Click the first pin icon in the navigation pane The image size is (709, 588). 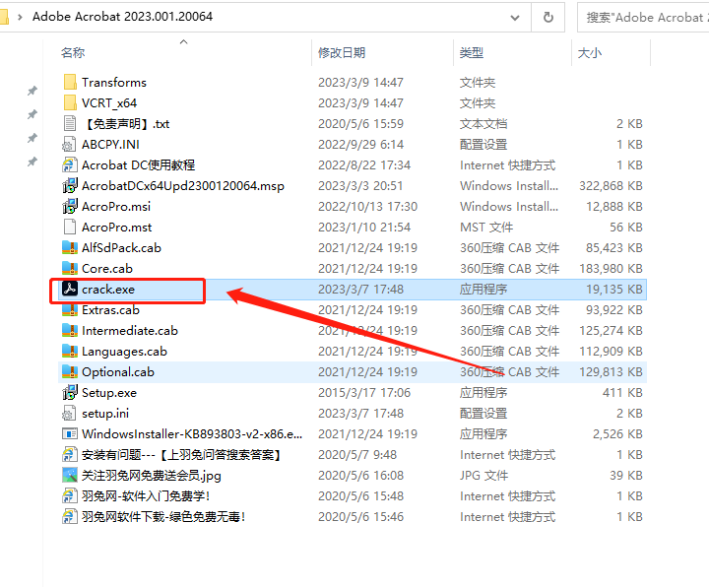point(32,91)
